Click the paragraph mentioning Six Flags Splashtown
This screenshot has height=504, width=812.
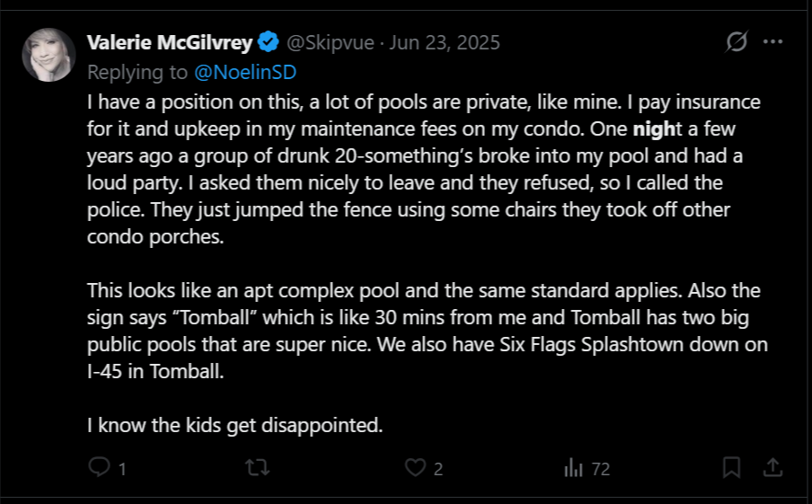point(428,331)
